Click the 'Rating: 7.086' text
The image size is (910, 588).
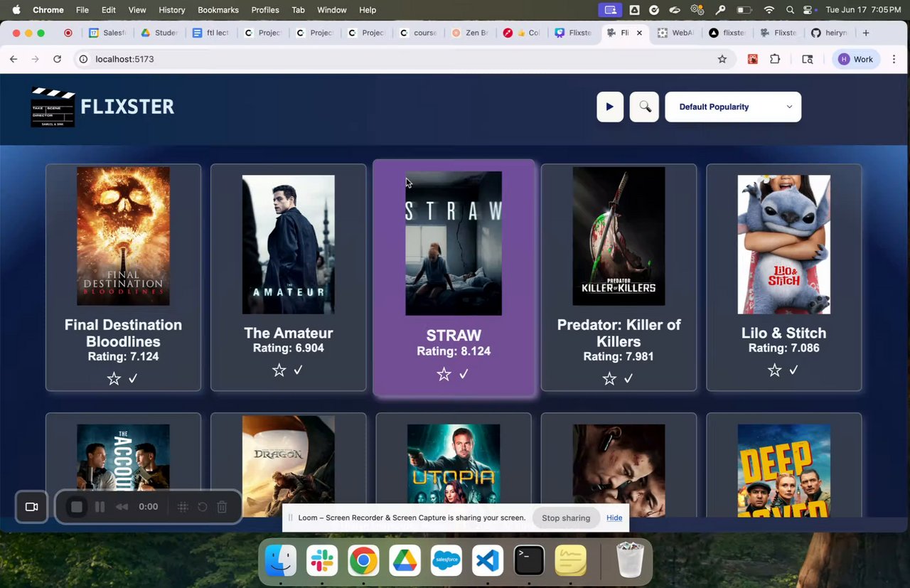pos(784,348)
